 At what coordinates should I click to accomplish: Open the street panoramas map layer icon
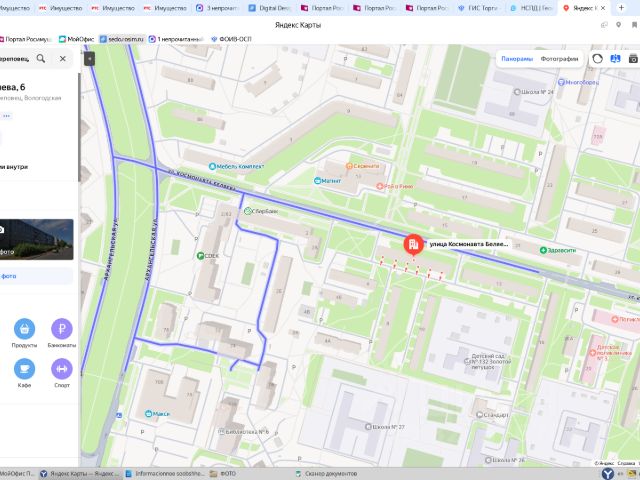point(615,59)
